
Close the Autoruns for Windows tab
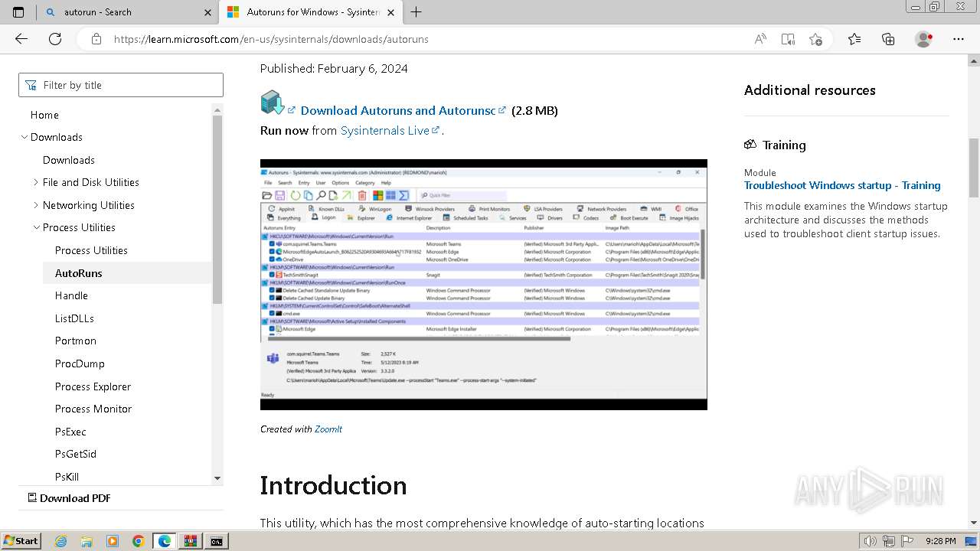(390, 12)
